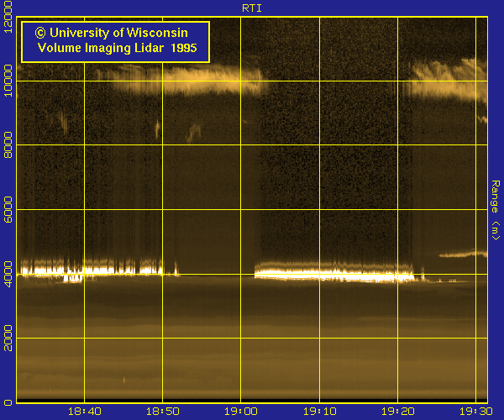Click the 19:20 time axis label
The width and height of the screenshot is (504, 420).
(397, 412)
